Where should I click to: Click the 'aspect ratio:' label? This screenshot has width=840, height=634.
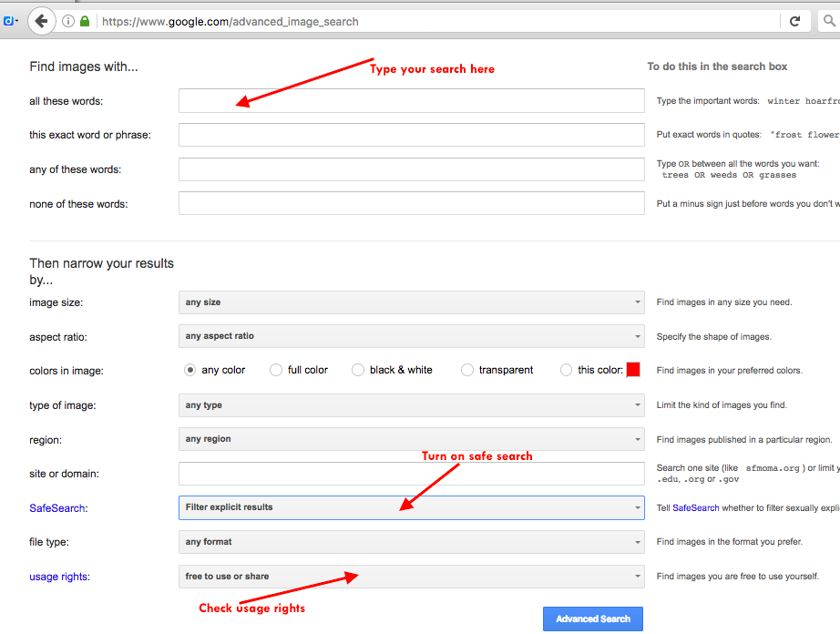[58, 337]
